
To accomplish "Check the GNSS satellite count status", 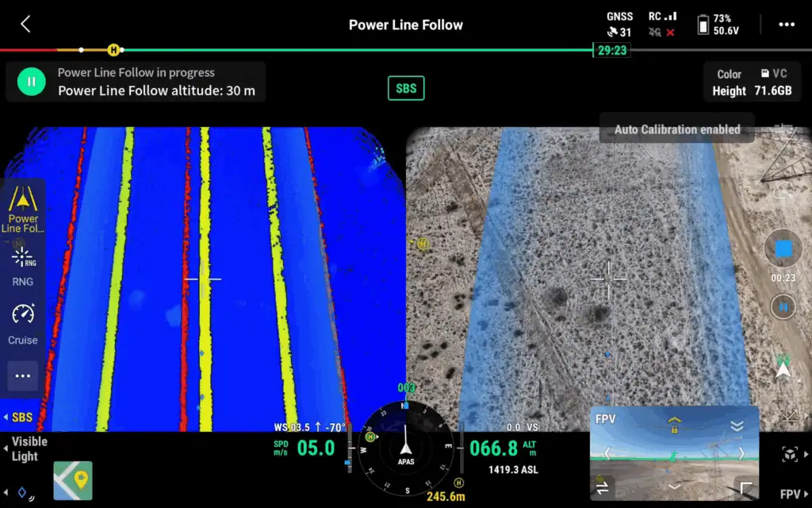I will coord(619,25).
